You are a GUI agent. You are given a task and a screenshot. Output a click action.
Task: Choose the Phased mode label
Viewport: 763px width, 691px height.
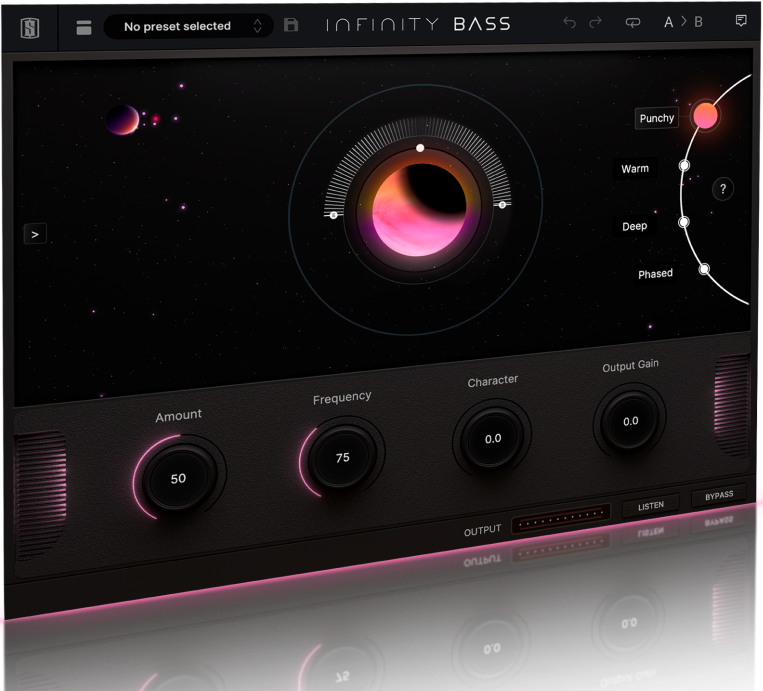click(x=656, y=273)
